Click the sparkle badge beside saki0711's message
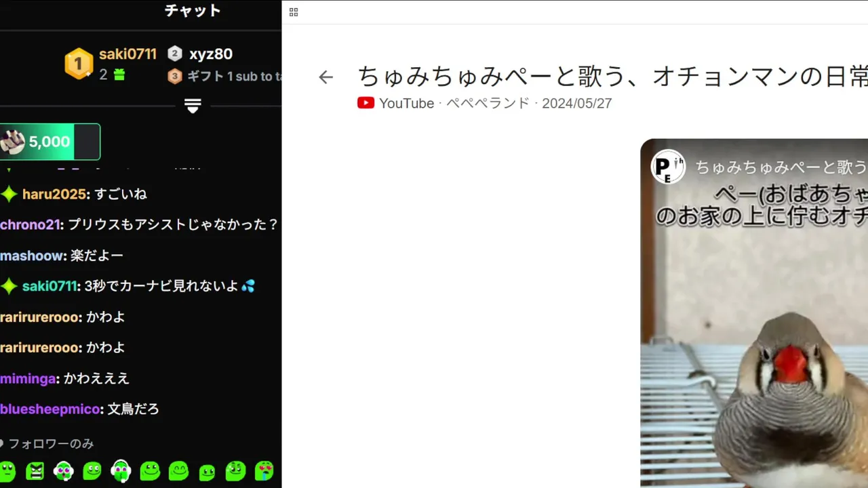The image size is (868, 488). pos(9,287)
